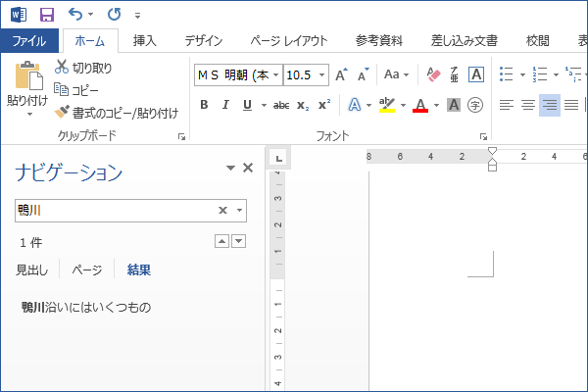Decrease font size with shrink icon
The width and height of the screenshot is (588, 392).
point(363,74)
